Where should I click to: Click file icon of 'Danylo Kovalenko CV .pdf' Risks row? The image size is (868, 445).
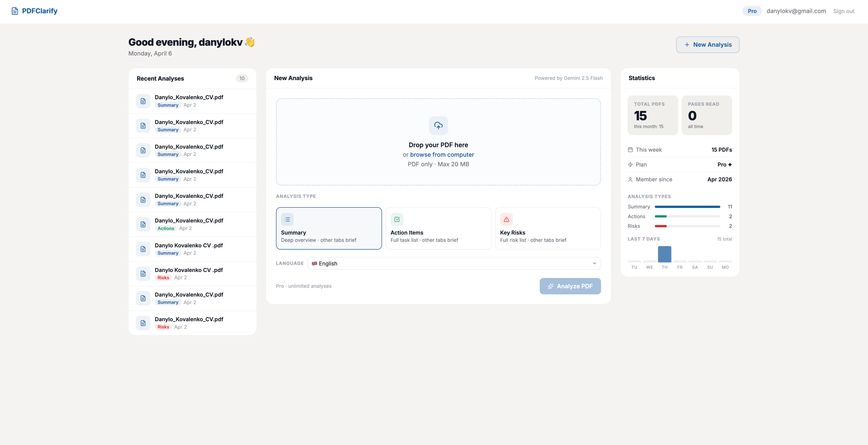pos(143,273)
